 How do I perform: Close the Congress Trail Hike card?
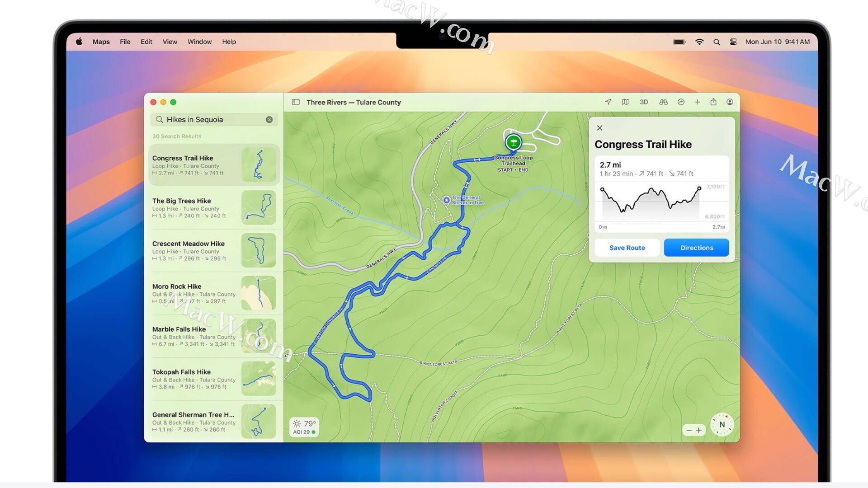click(599, 128)
